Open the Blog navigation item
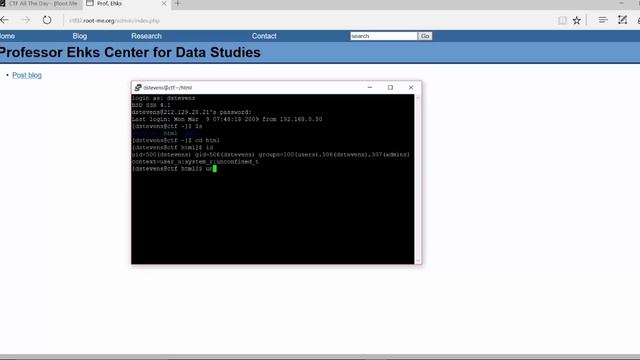Image resolution: width=640 pixels, height=360 pixels. point(80,36)
